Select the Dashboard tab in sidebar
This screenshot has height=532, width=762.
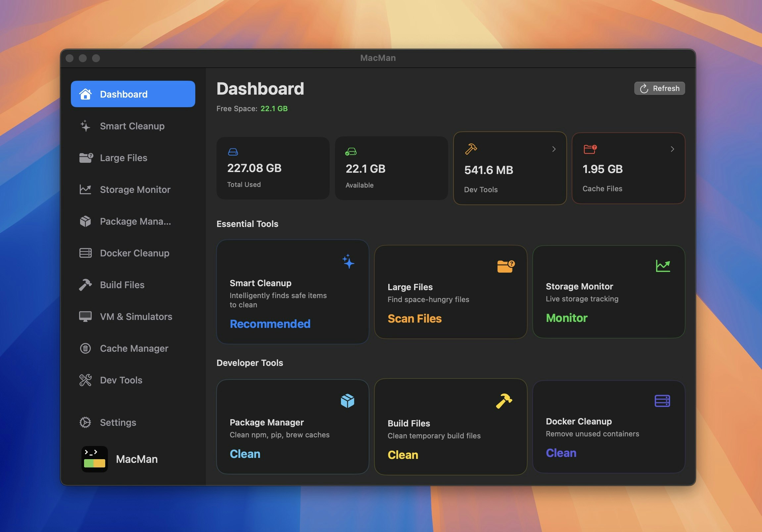[133, 94]
